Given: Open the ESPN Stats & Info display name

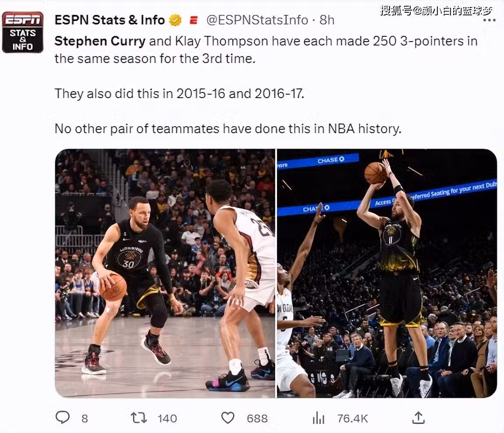Looking at the screenshot, I should (x=110, y=20).
